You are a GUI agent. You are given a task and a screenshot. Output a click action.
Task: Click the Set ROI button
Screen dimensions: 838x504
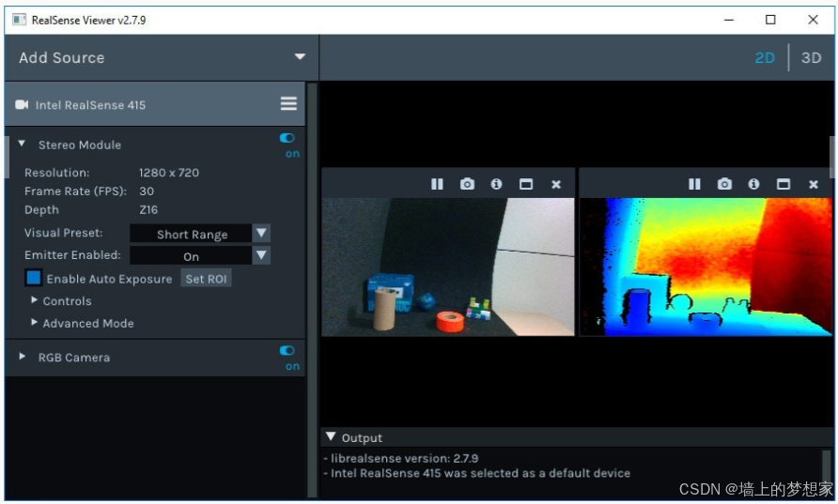click(x=207, y=279)
